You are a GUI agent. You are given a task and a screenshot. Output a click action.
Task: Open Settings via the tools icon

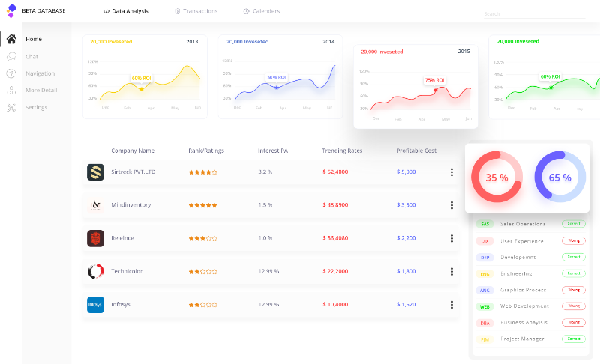pos(11,107)
